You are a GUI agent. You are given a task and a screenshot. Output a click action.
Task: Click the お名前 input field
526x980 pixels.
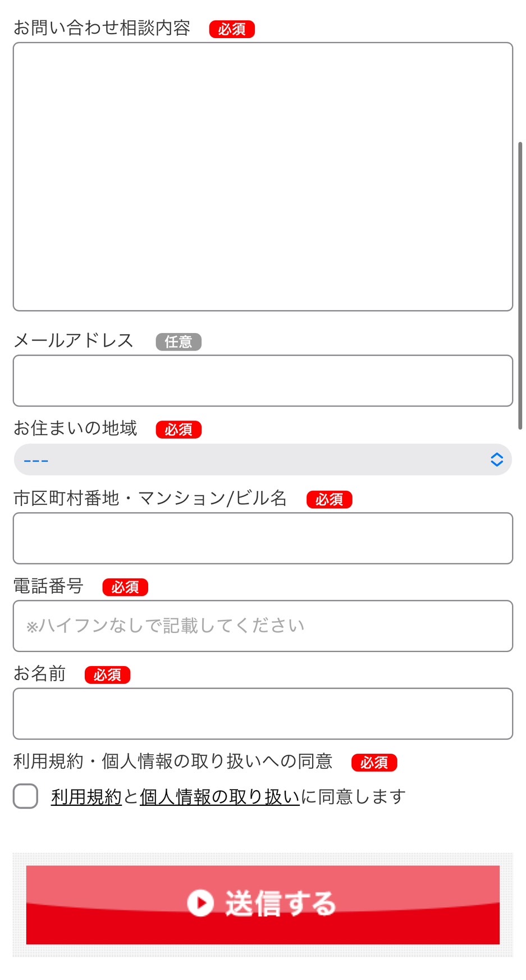pyautogui.click(x=263, y=713)
